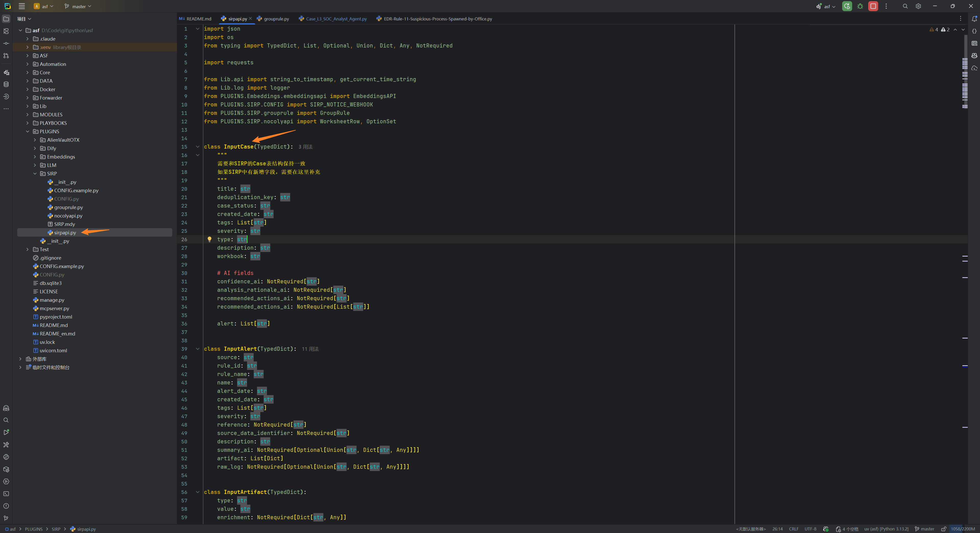Click the Terminal tool window icon
This screenshot has width=980, height=533.
[6, 494]
